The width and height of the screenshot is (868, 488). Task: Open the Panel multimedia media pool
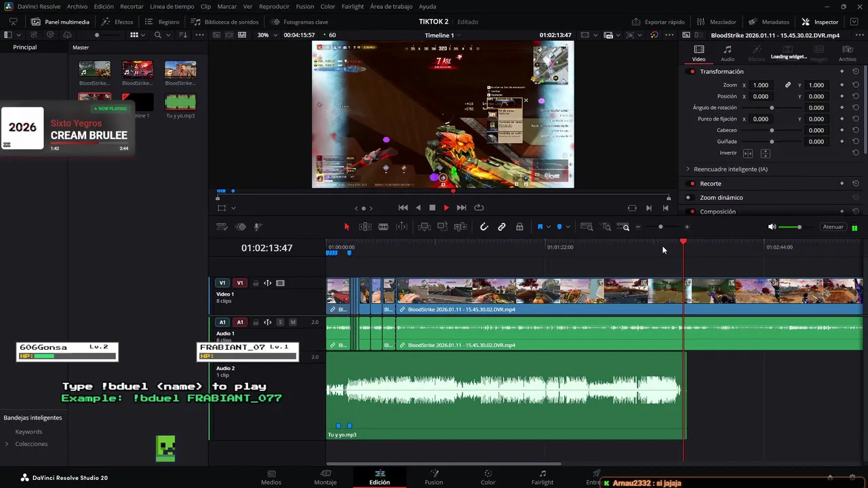click(62, 22)
